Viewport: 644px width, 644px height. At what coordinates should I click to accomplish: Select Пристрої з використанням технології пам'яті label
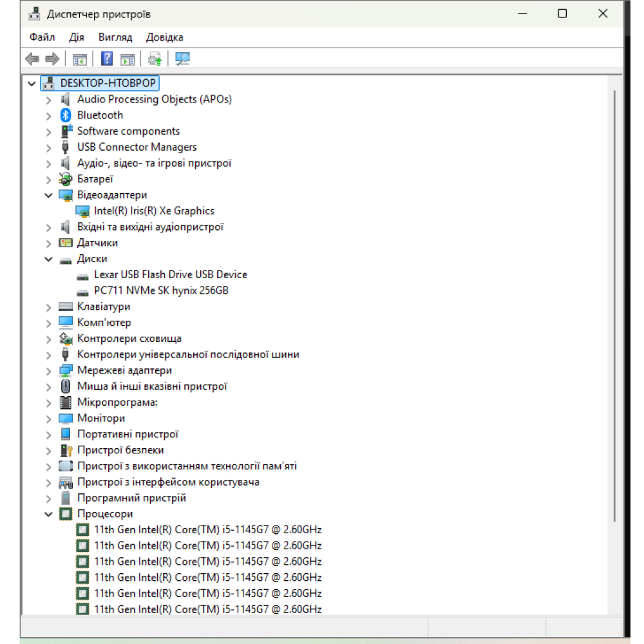click(x=187, y=466)
